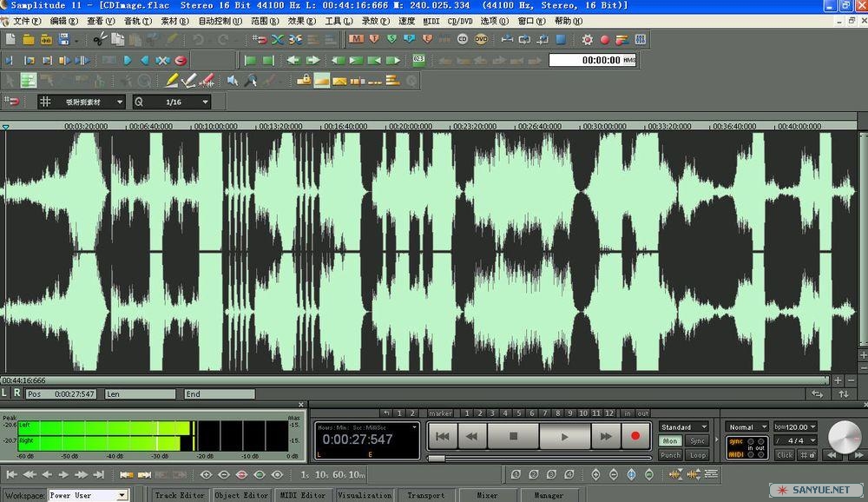Screen dimensions: 868x502
Task: Toggle the metronome Click button
Action: click(785, 455)
